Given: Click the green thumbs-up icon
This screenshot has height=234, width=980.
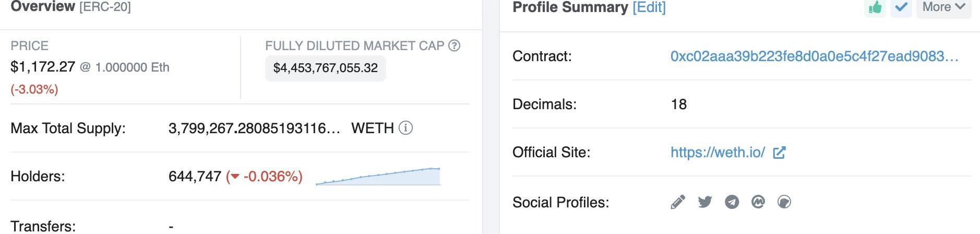Looking at the screenshot, I should click(x=875, y=7).
